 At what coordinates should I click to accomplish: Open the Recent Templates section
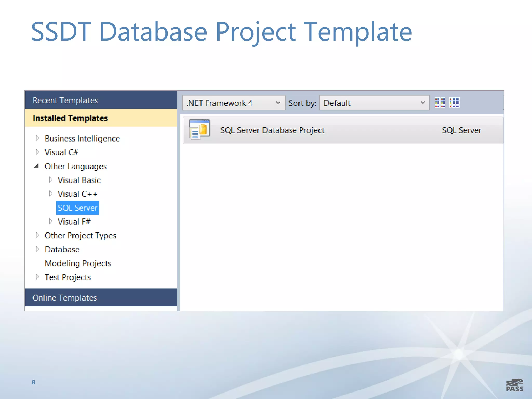(x=101, y=100)
